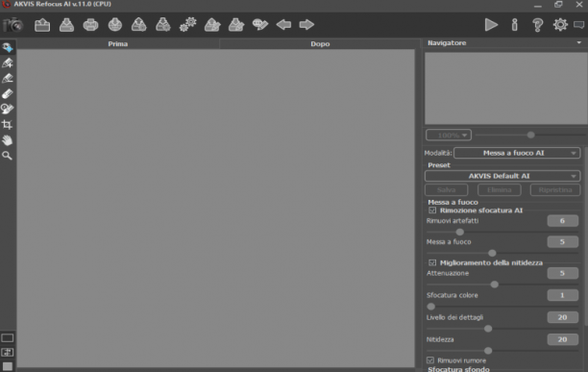This screenshot has width=588, height=372.
Task: Click the Redo right arrow
Action: (306, 25)
